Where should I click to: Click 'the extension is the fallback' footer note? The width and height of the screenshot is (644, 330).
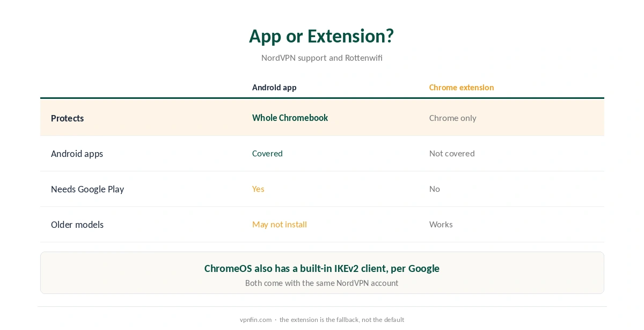342,319
